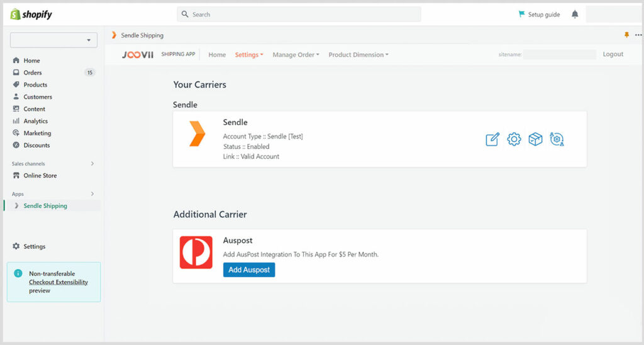The image size is (644, 345).
Task: Click the gear with user sync icon
Action: click(x=557, y=139)
